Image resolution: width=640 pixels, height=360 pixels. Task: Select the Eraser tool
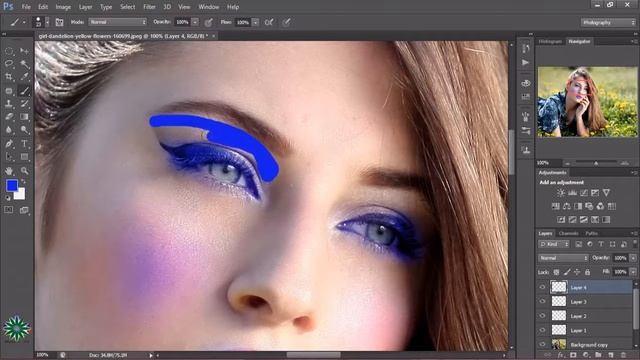click(x=9, y=117)
